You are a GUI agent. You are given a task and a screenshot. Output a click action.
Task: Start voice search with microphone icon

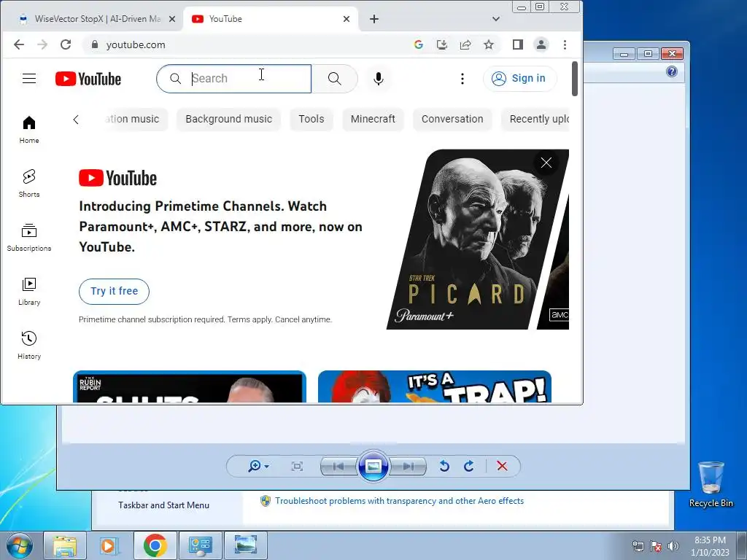click(x=379, y=79)
